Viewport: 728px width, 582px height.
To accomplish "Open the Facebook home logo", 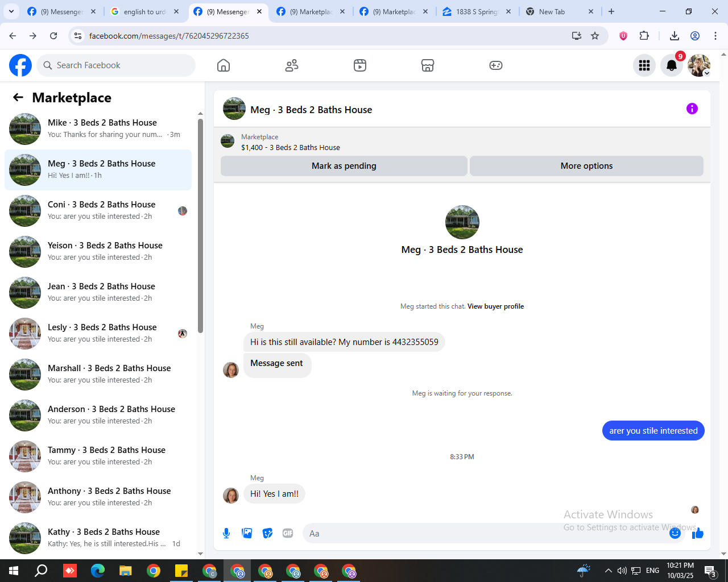I will (20, 65).
